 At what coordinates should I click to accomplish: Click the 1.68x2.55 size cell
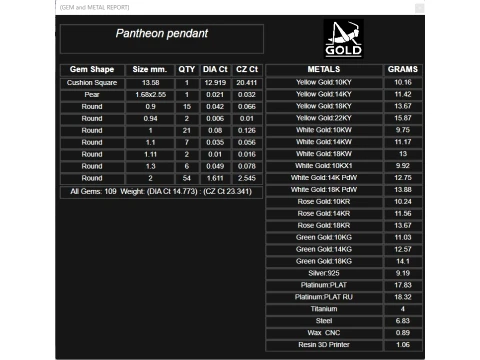click(150, 95)
